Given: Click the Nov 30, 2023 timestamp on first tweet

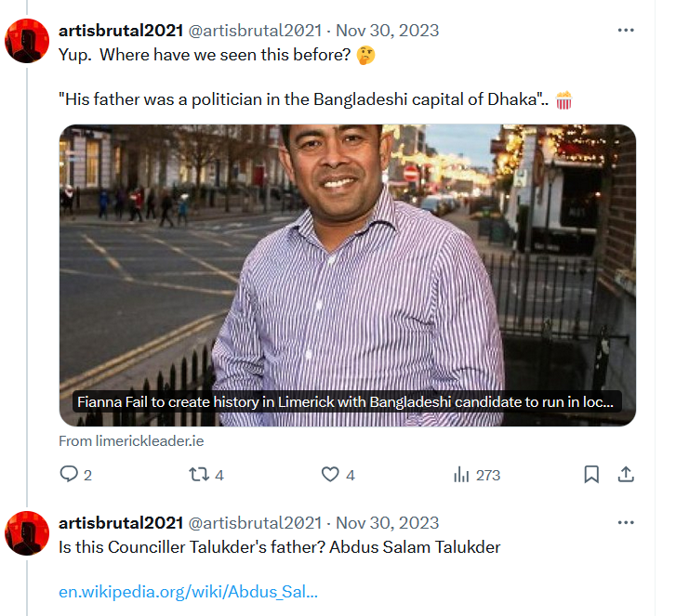Looking at the screenshot, I should point(387,31).
